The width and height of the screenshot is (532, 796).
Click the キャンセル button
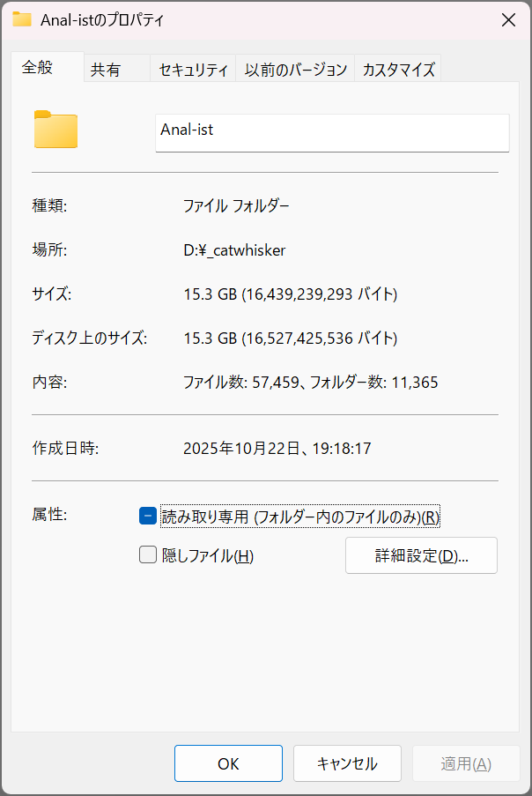point(347,763)
